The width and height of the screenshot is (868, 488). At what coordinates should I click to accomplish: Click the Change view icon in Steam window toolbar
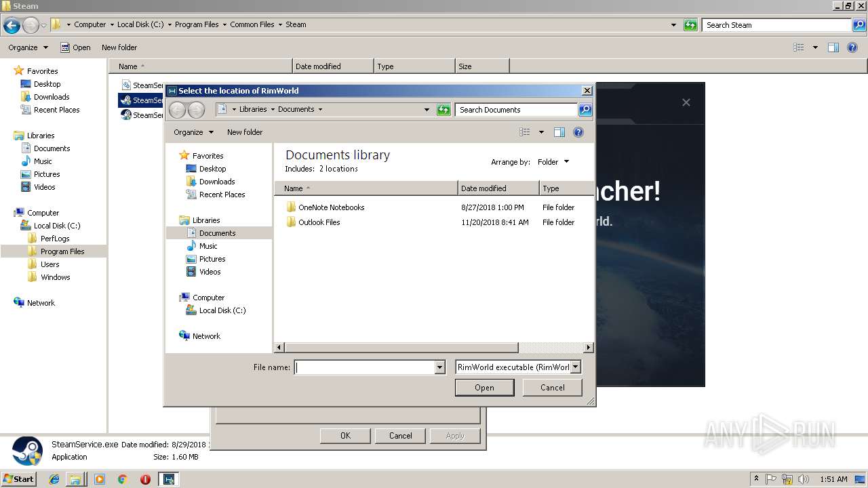tap(799, 47)
